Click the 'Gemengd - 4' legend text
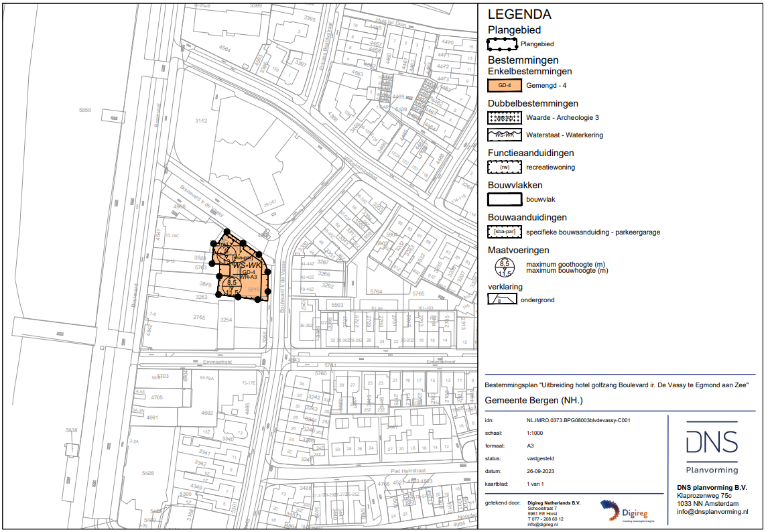The width and height of the screenshot is (768, 532). 546,85
